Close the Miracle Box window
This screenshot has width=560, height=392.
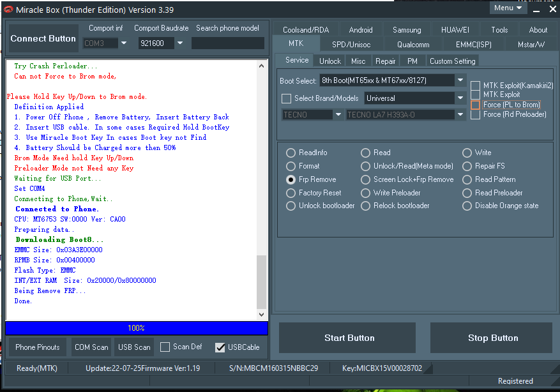point(553,10)
